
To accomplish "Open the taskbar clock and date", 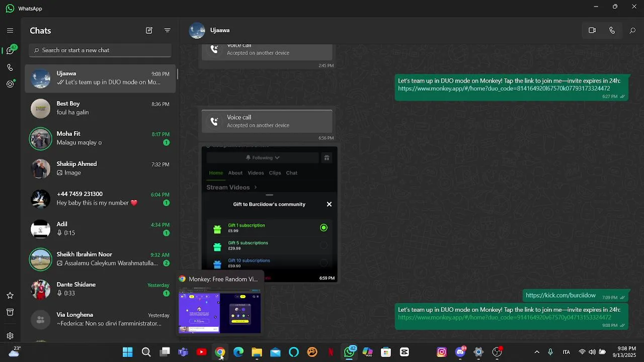I will pyautogui.click(x=626, y=352).
